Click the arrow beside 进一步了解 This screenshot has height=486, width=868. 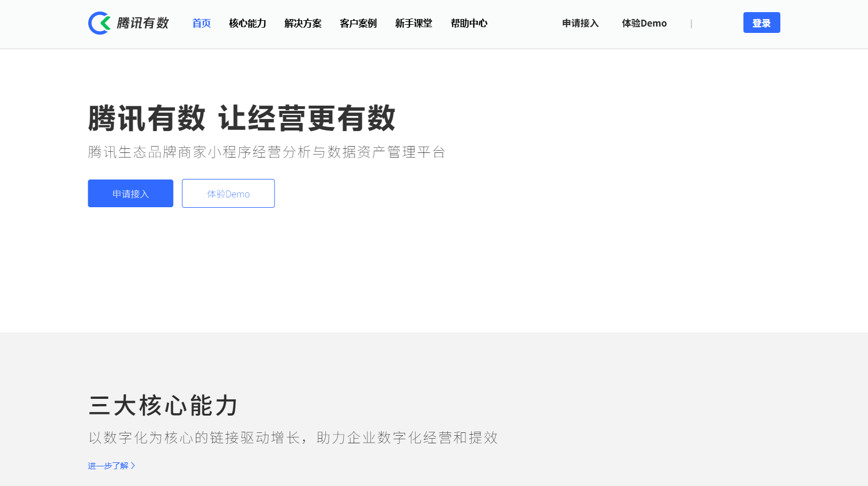pyautogui.click(x=133, y=466)
